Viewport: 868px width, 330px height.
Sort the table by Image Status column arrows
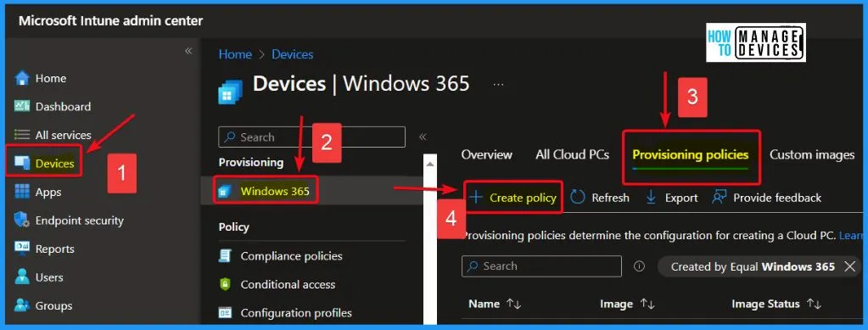pos(813,304)
